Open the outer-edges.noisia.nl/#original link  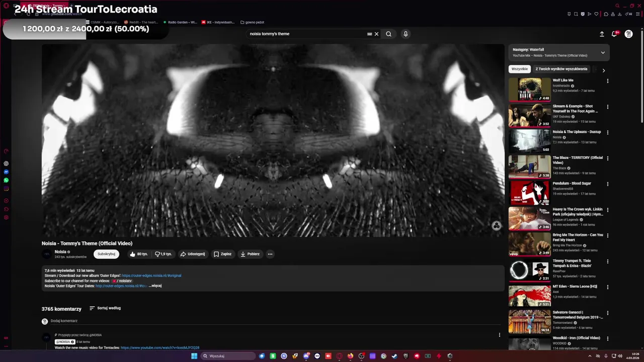[151, 276]
